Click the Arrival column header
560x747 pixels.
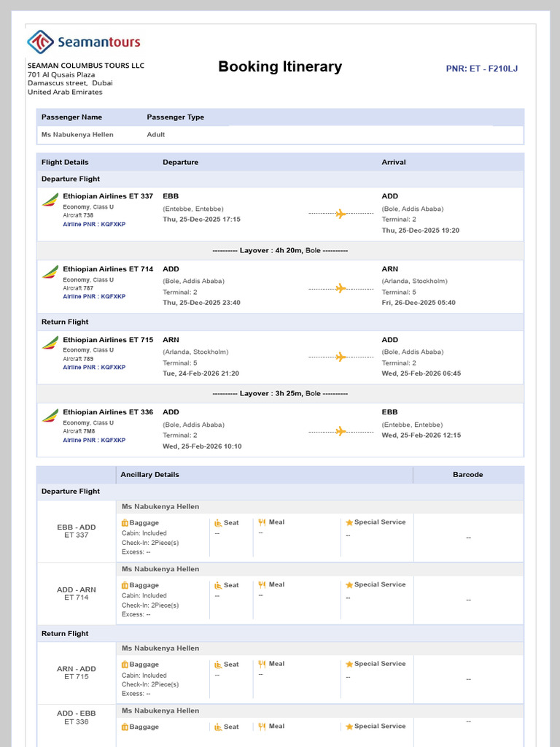click(x=394, y=163)
